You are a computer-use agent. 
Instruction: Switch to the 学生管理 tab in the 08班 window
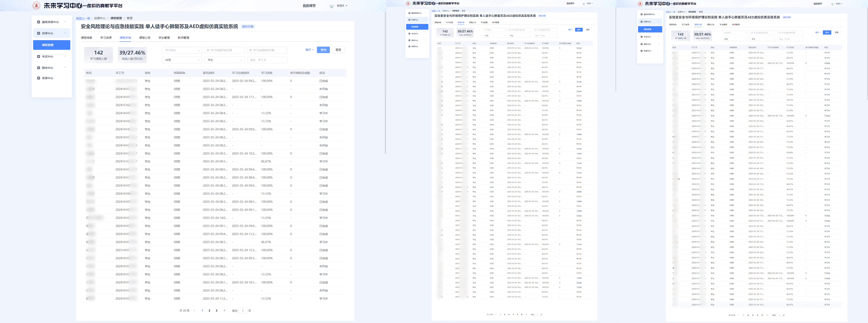[x=164, y=38]
